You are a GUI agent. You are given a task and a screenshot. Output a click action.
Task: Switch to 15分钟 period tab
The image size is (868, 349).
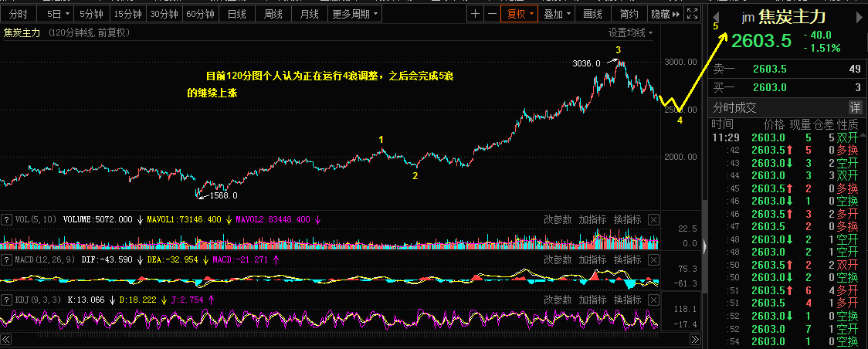[127, 14]
